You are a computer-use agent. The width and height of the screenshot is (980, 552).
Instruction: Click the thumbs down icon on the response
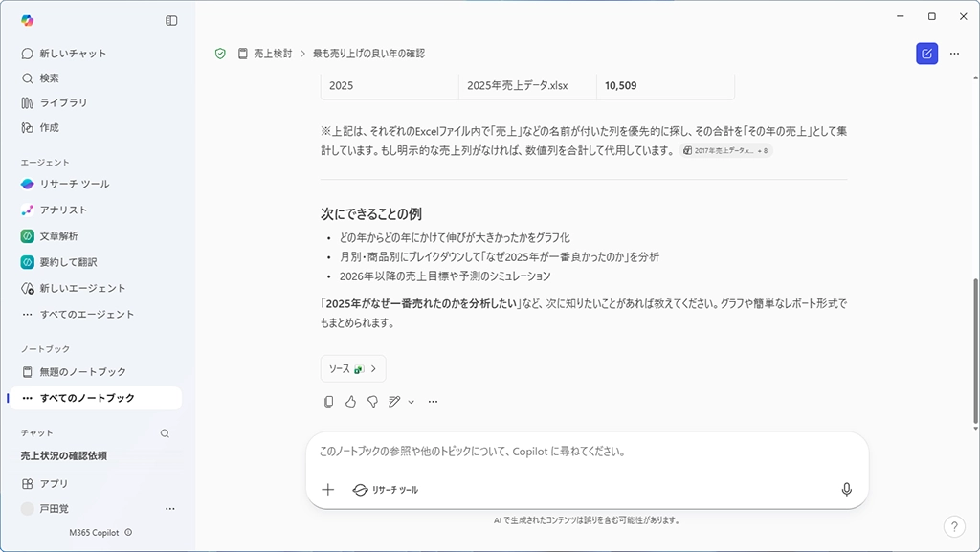point(372,402)
